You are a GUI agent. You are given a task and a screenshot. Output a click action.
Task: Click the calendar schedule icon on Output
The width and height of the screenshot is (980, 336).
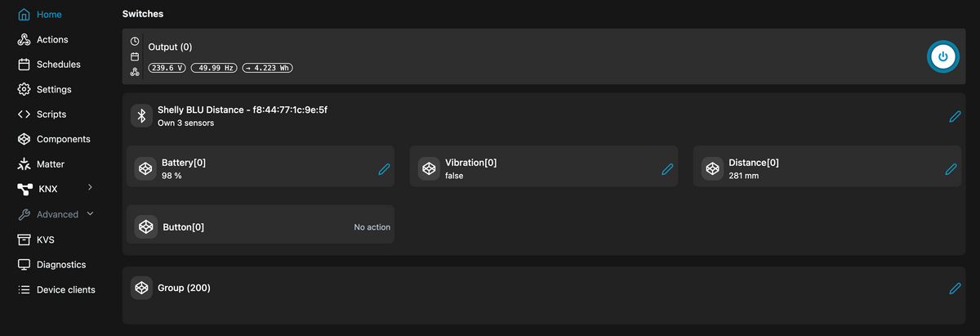click(135, 56)
